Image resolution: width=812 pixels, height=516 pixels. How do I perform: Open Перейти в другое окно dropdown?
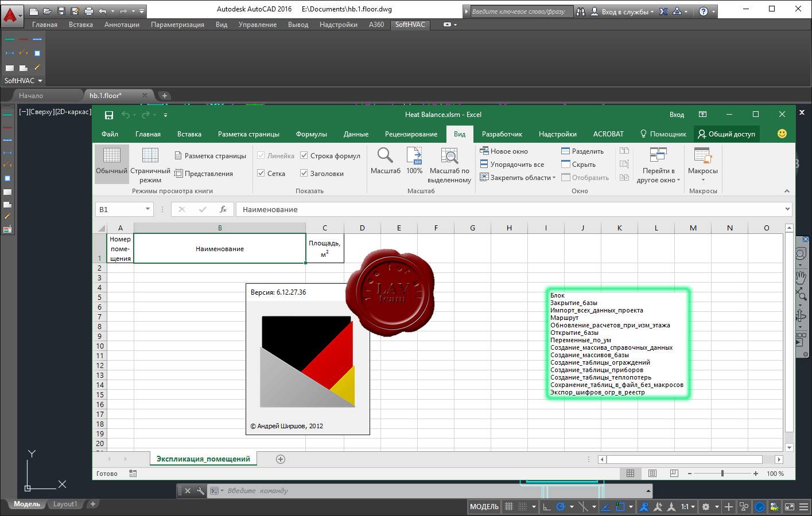pos(658,165)
